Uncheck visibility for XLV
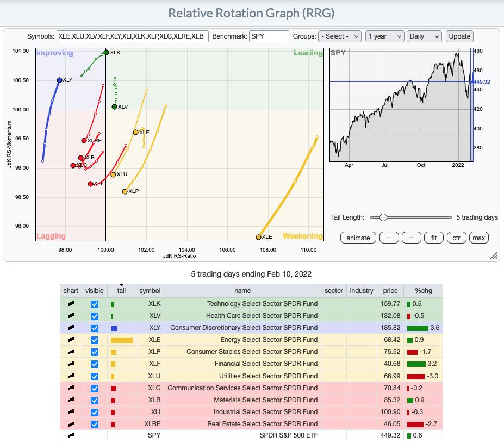 [x=95, y=316]
